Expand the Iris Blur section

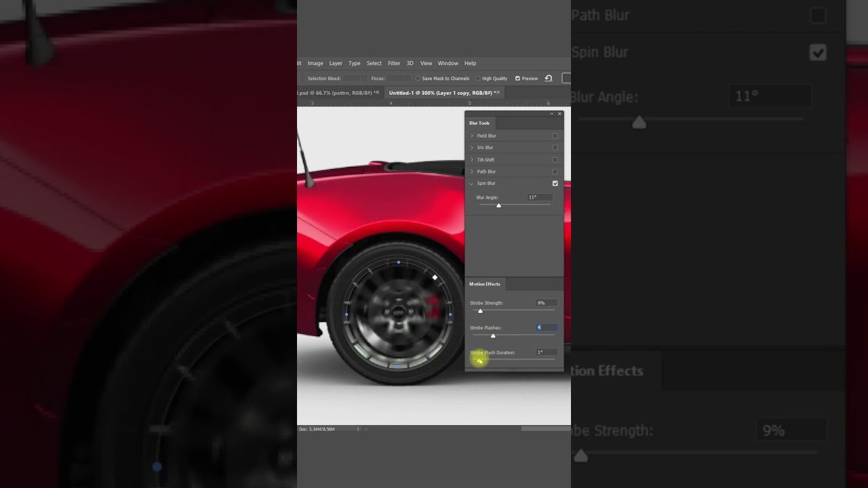472,147
